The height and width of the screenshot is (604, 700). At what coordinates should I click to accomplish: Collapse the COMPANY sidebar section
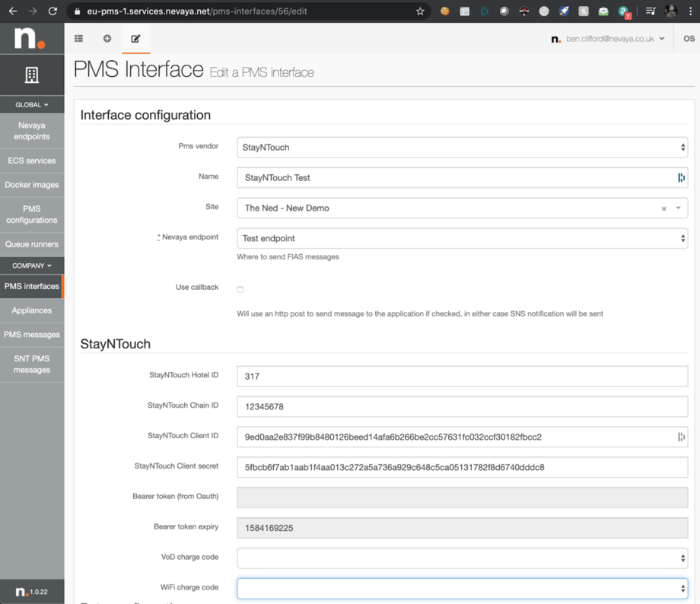pyautogui.click(x=32, y=265)
